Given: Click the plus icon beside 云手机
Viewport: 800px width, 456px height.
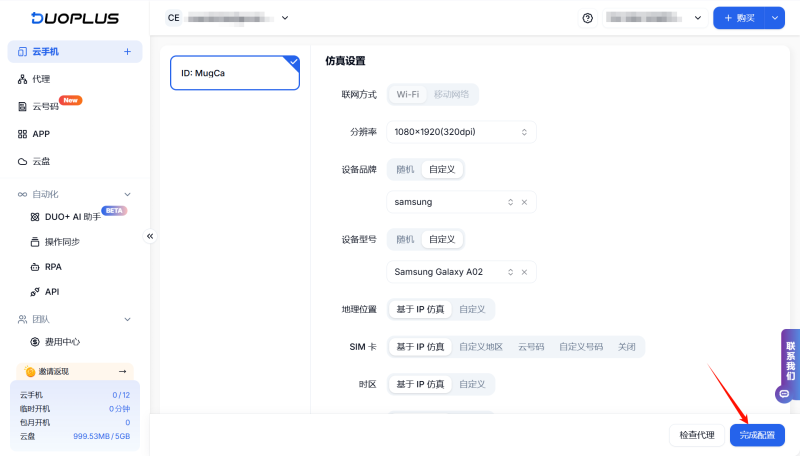Looking at the screenshot, I should click(127, 51).
